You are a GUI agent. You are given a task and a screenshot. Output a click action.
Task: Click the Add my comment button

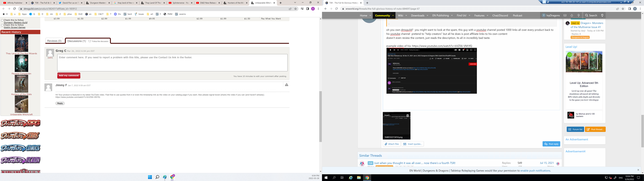point(69,76)
